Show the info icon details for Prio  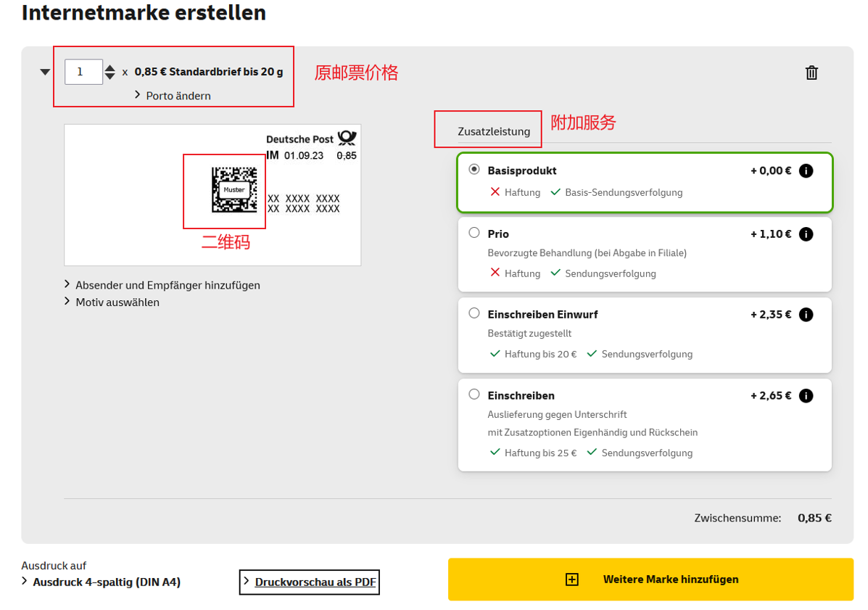click(x=806, y=234)
